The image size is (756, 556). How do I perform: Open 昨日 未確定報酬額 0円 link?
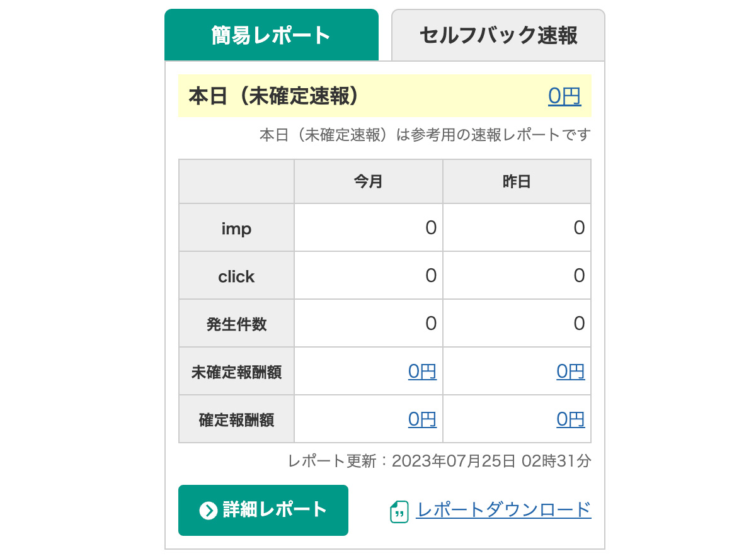pos(570,372)
